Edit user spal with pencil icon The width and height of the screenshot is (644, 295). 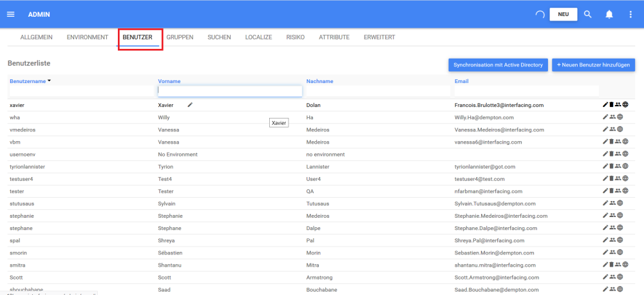click(605, 240)
